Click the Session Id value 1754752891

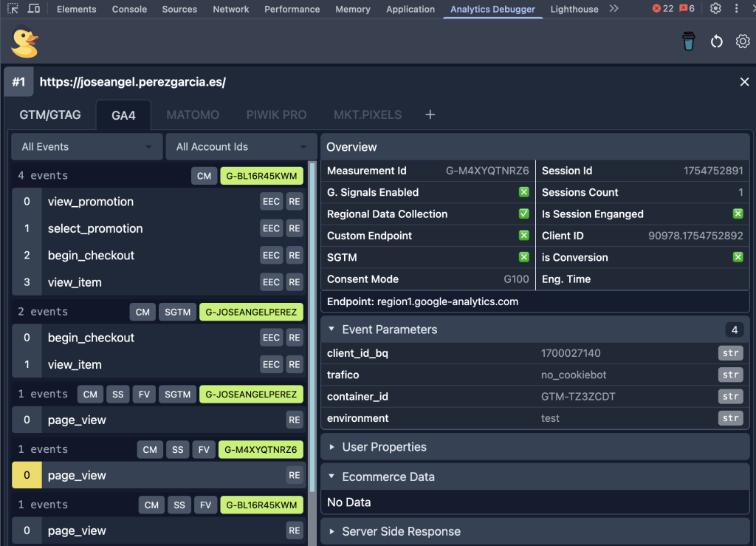[713, 171]
